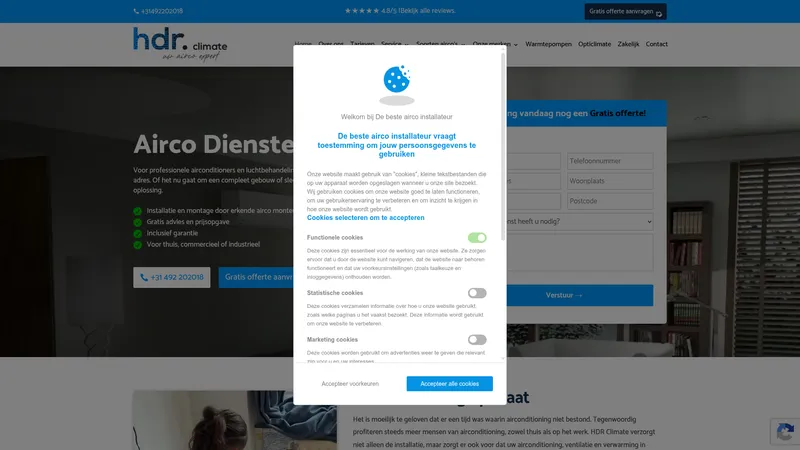800x450 pixels.
Task: Open the Zakelijk menu item
Action: [x=628, y=44]
